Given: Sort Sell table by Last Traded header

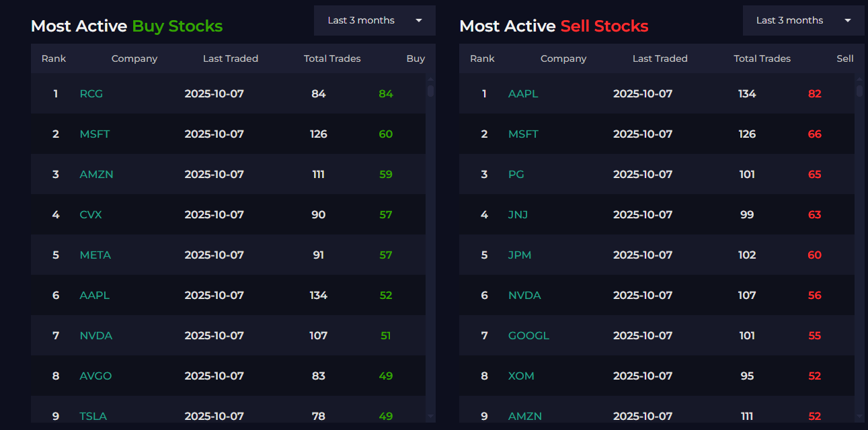Looking at the screenshot, I should (x=660, y=58).
